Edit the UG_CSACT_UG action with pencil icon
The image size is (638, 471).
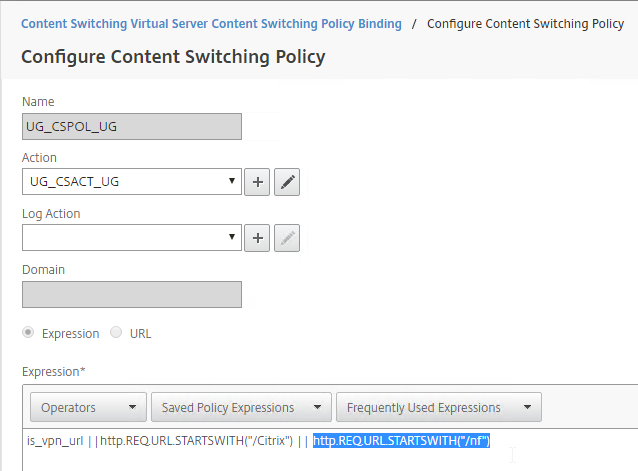click(287, 182)
